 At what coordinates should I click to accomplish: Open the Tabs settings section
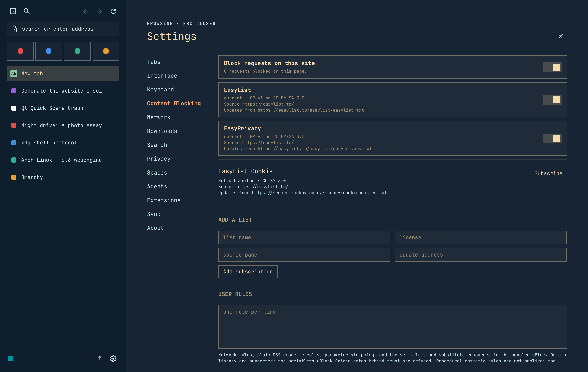(x=153, y=62)
